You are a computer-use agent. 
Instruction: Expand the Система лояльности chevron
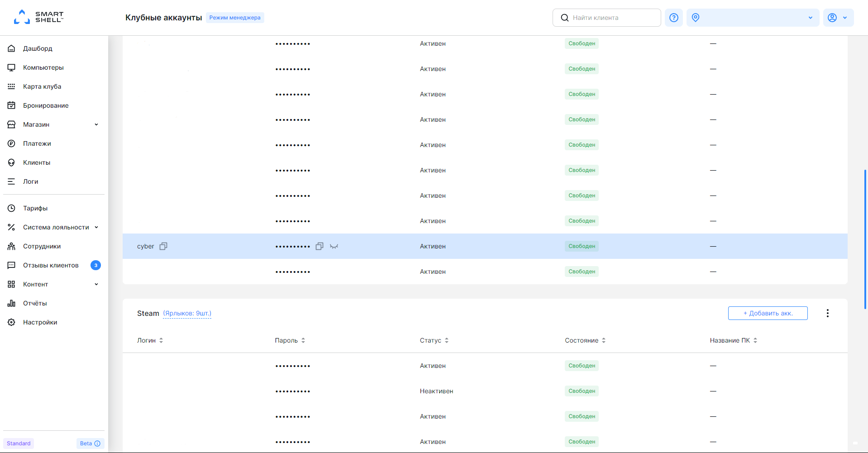click(96, 227)
